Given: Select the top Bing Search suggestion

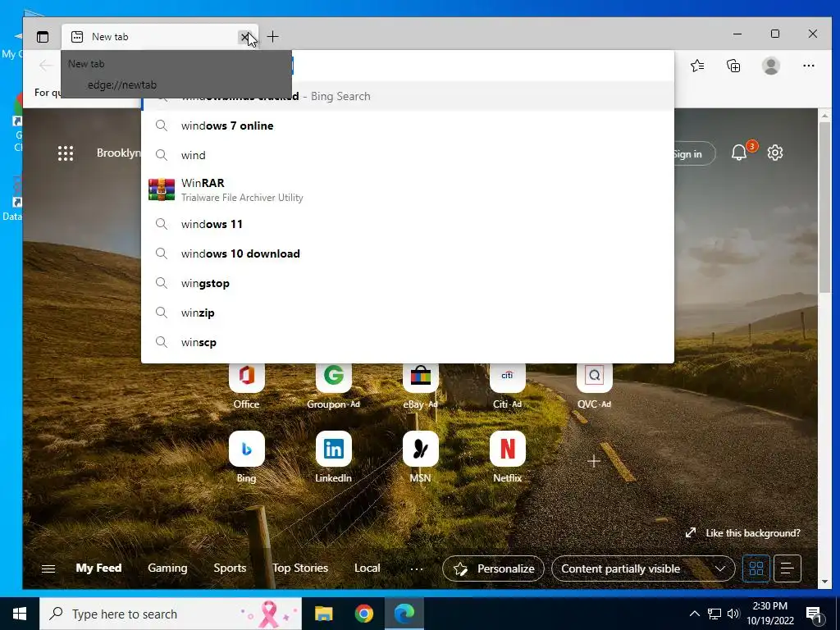Looking at the screenshot, I should point(407,97).
